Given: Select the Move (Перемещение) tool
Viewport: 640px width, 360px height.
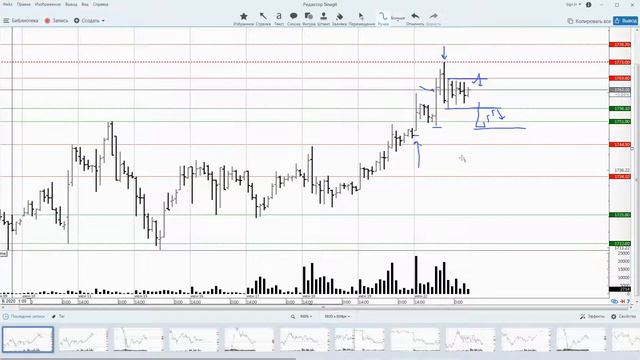Looking at the screenshot, I should [362, 19].
